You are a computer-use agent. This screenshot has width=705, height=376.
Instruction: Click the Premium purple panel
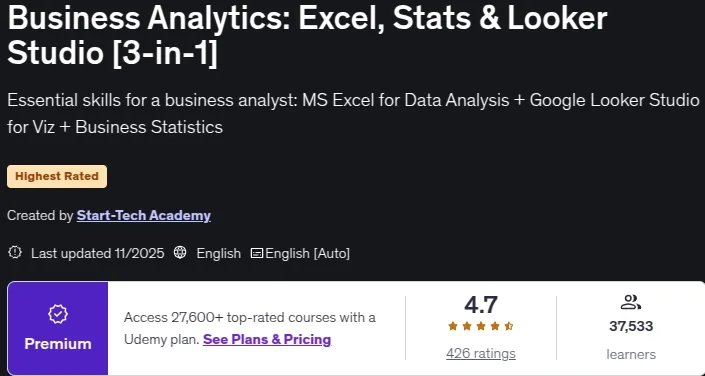(58, 328)
